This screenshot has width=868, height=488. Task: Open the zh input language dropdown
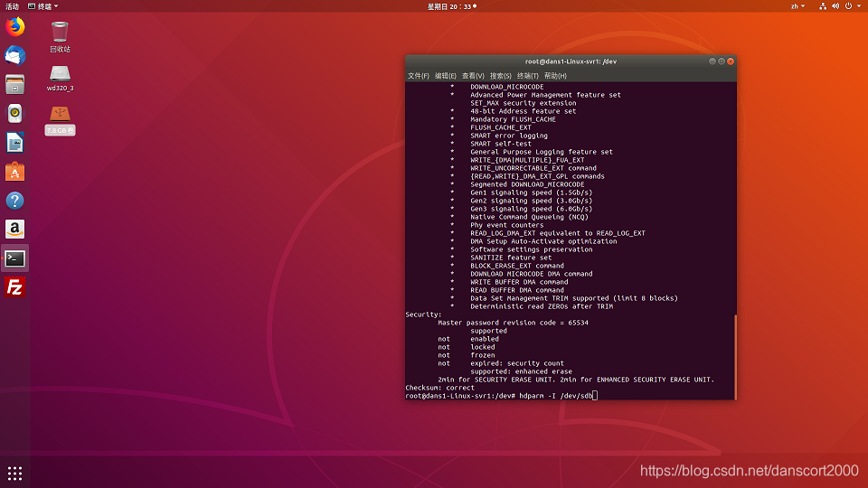pos(797,6)
